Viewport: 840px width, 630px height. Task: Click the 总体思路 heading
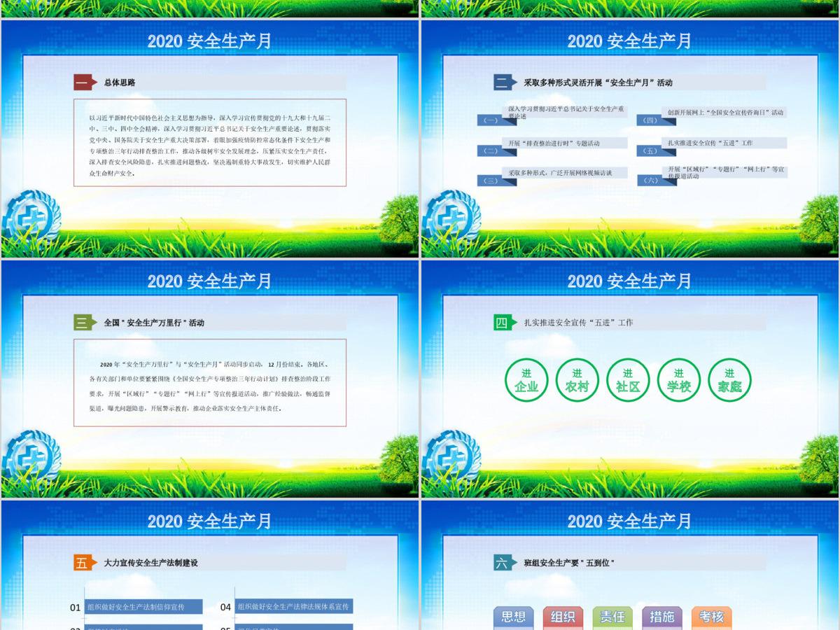[120, 83]
